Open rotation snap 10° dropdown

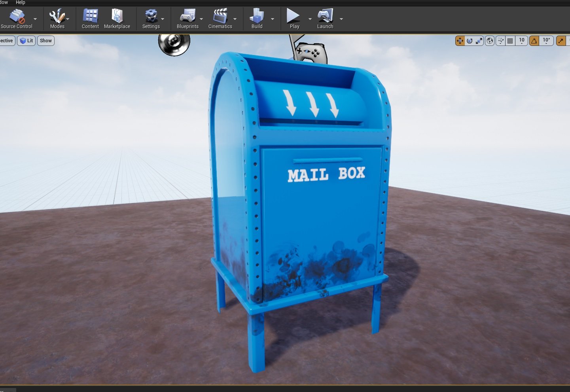(546, 41)
